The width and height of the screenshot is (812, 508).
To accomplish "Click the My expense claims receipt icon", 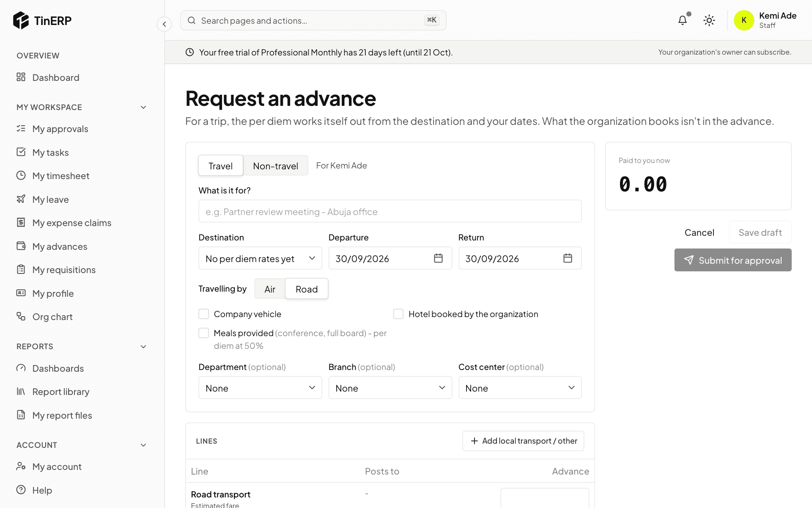I will pos(21,222).
